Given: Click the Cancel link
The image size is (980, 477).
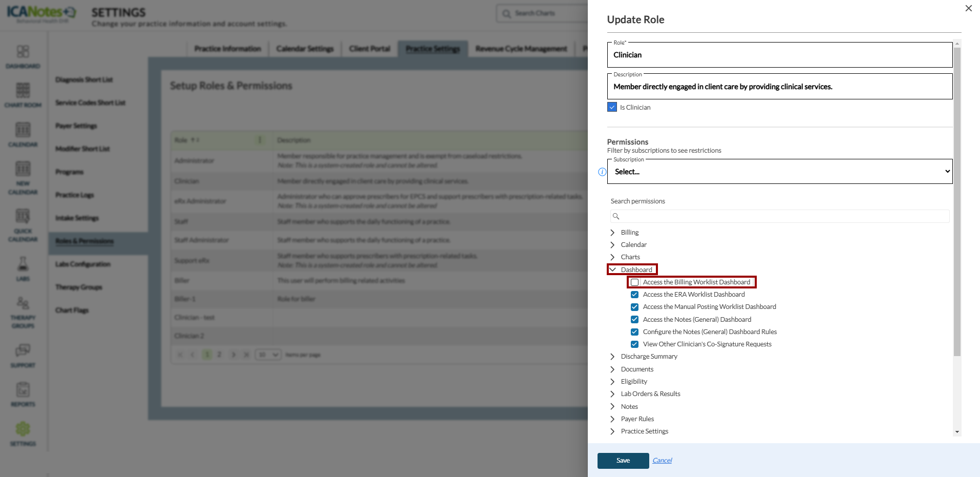Looking at the screenshot, I should point(662,461).
